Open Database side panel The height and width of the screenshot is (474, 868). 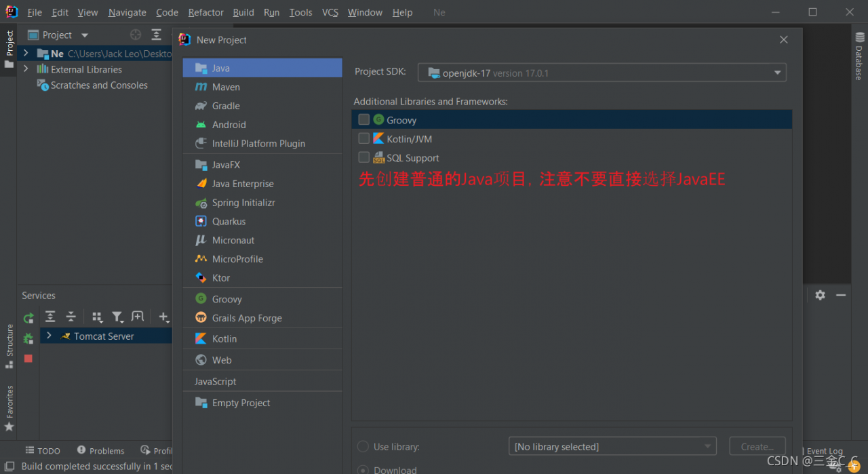(859, 56)
